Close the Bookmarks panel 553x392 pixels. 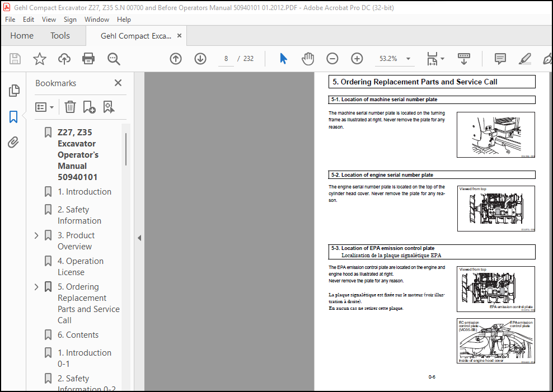coord(118,83)
